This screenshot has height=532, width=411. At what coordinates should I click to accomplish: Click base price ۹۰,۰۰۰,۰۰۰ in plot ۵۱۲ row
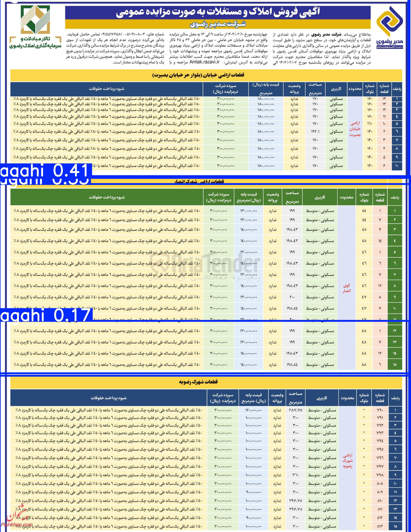254,518
